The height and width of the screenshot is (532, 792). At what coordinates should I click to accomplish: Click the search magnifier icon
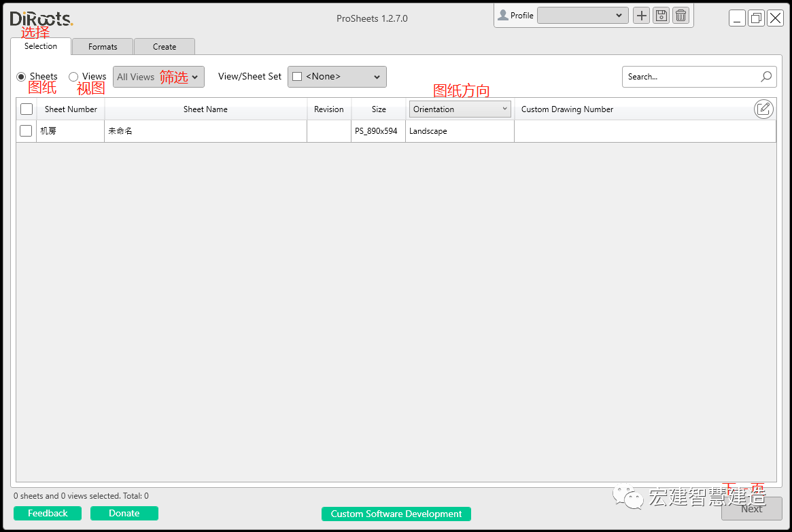pyautogui.click(x=766, y=77)
